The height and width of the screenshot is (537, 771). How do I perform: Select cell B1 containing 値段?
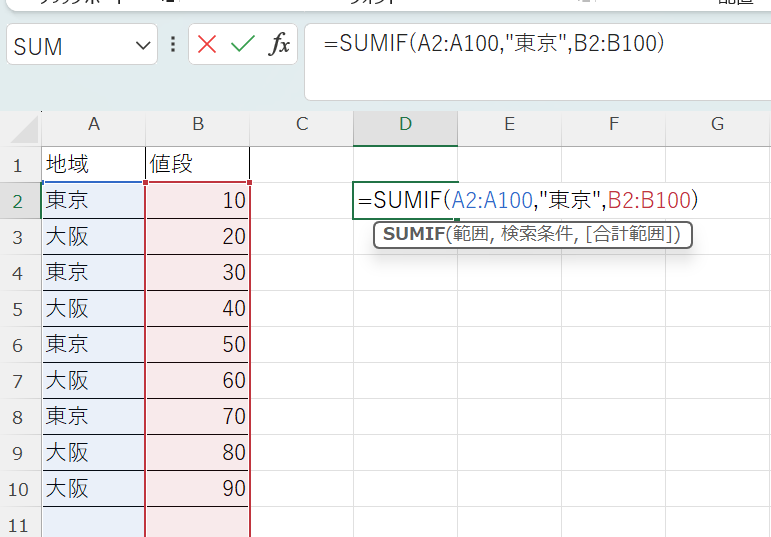(x=198, y=165)
